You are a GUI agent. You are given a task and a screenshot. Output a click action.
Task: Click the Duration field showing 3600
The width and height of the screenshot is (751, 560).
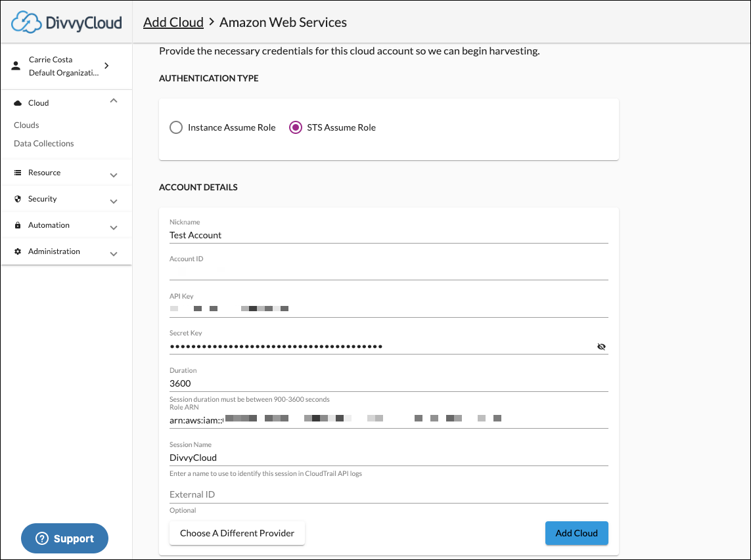coord(389,383)
